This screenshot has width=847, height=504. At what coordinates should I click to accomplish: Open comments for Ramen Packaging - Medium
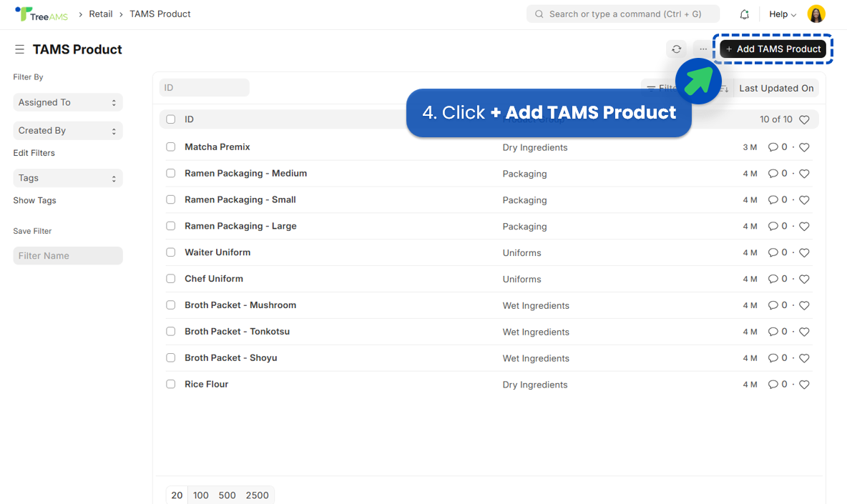[778, 173]
